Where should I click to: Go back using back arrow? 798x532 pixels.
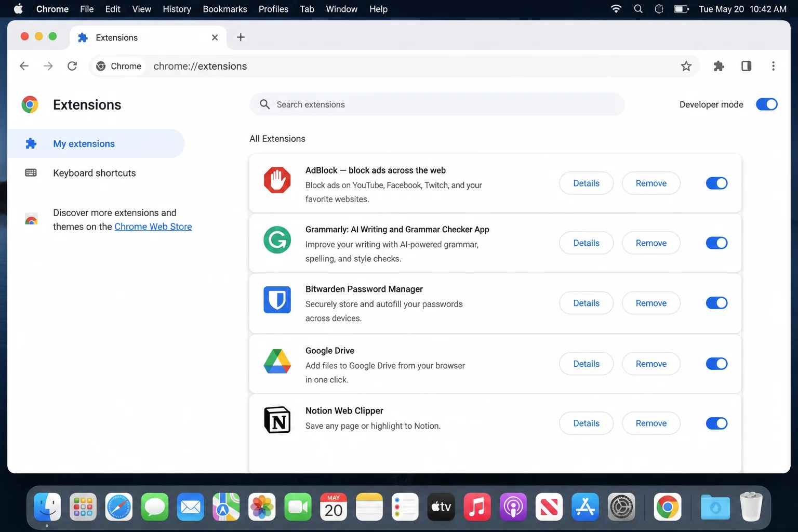click(x=24, y=66)
